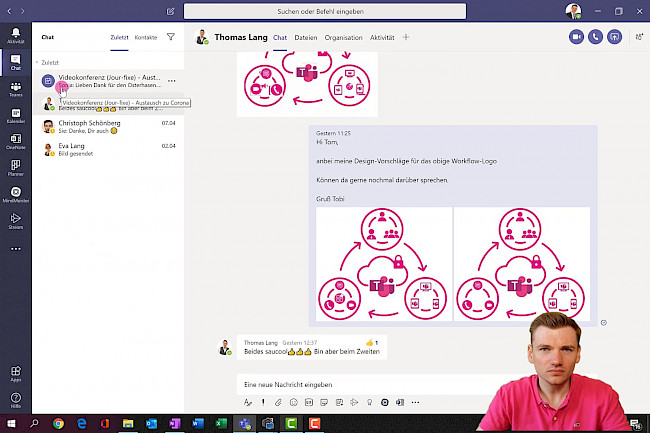Image resolution: width=650 pixels, height=433 pixels.
Task: Open the Planner app in sidebar
Action: click(x=16, y=168)
